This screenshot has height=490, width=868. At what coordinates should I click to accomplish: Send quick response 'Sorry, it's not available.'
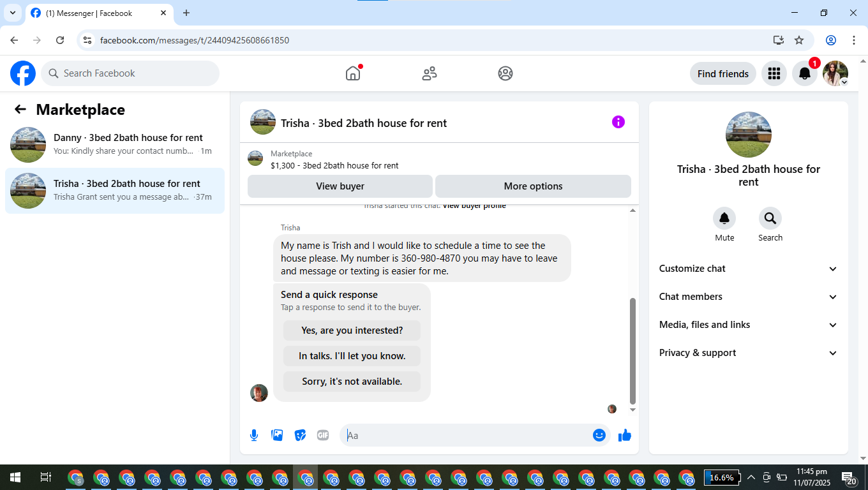(x=352, y=382)
